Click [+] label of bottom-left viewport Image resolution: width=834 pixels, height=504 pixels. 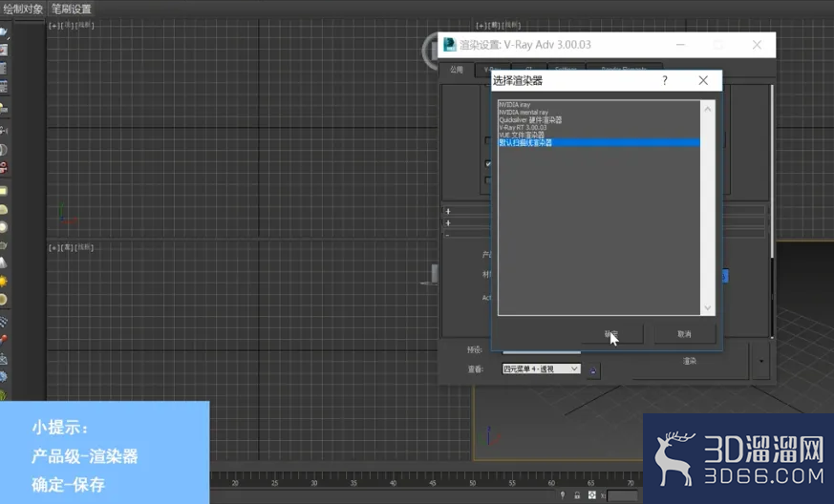[53, 247]
